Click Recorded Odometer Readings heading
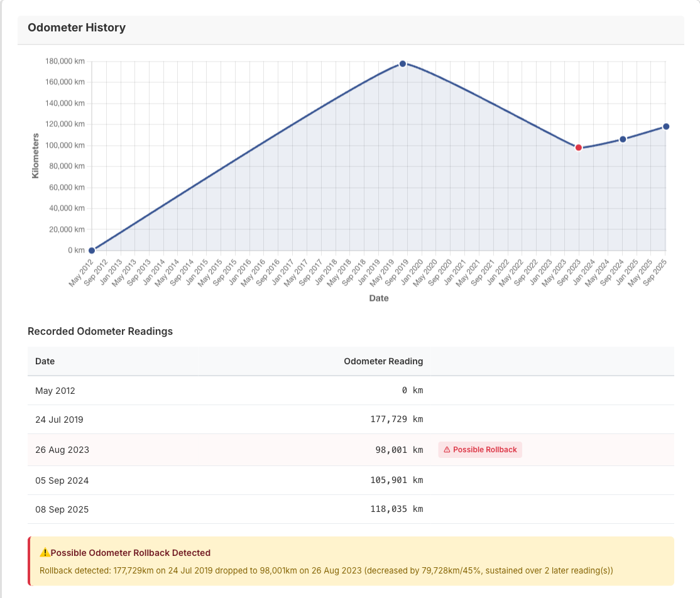Image resolution: width=700 pixels, height=598 pixels. point(100,331)
